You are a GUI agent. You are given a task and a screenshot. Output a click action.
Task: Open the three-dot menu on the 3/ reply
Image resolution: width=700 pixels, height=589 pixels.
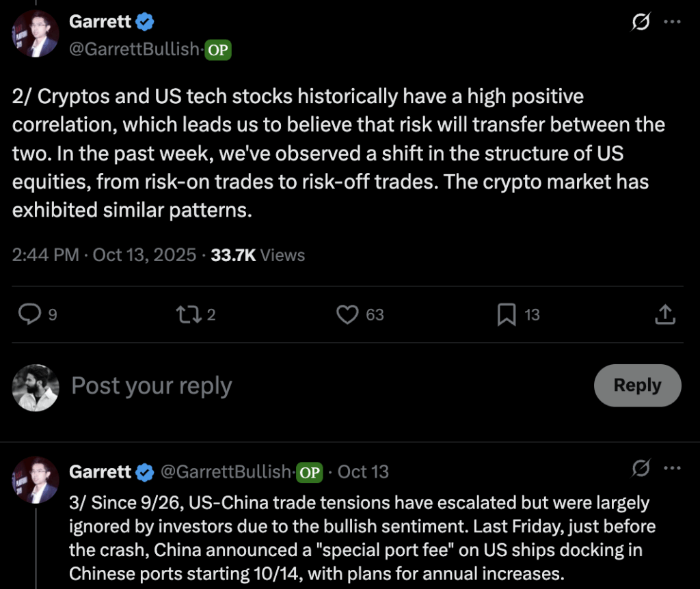(x=673, y=468)
